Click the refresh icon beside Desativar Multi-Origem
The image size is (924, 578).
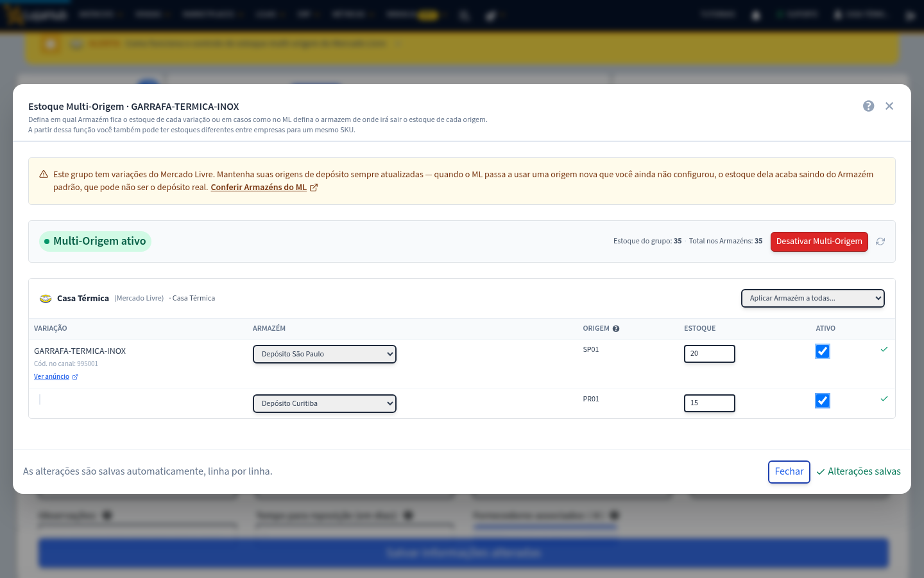(x=880, y=241)
